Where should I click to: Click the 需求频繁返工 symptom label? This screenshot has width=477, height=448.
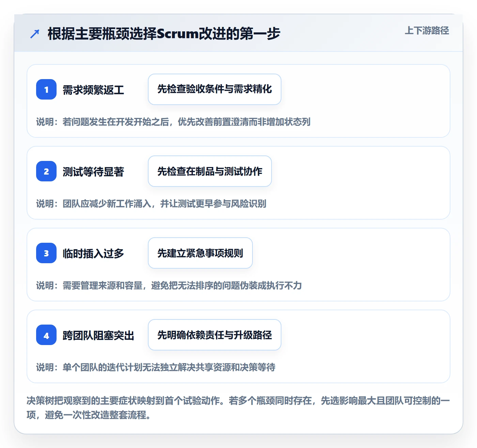tap(93, 90)
